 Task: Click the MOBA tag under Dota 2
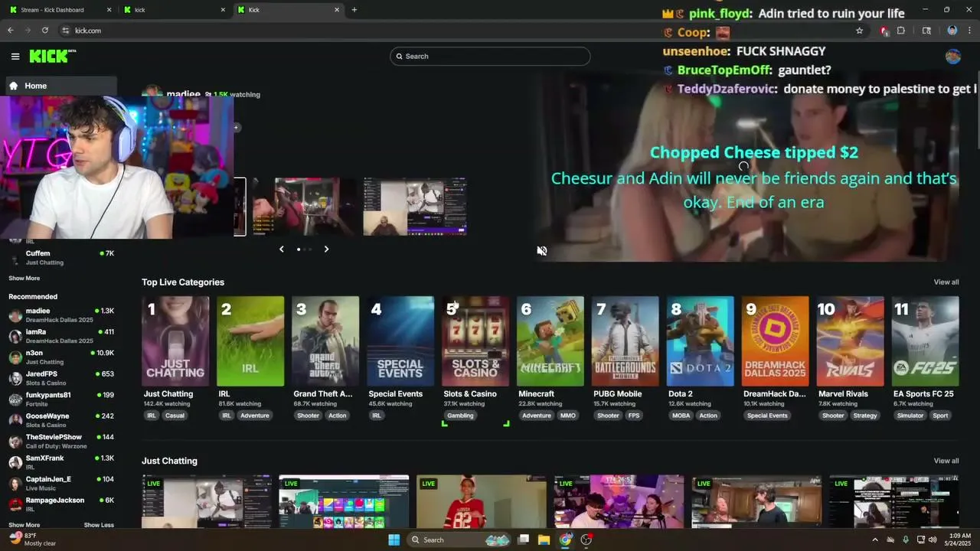click(681, 416)
